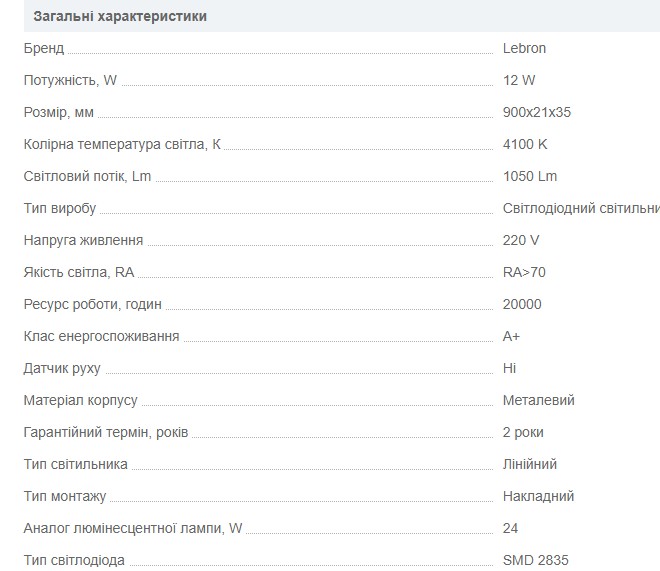This screenshot has height=571, width=660.
Task: Click the Світлодіодний світильник product type value
Action: 580,208
